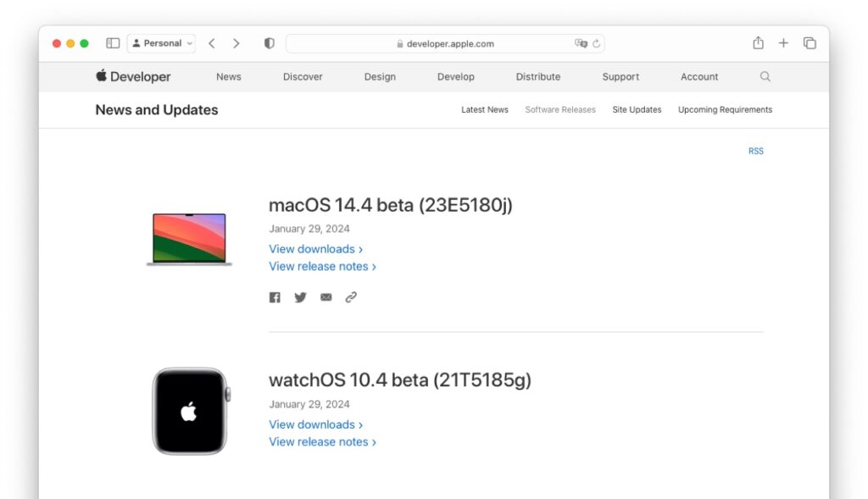Screen dimensions: 868x499
Task: Open the Personal profile dropdown
Action: point(161,42)
